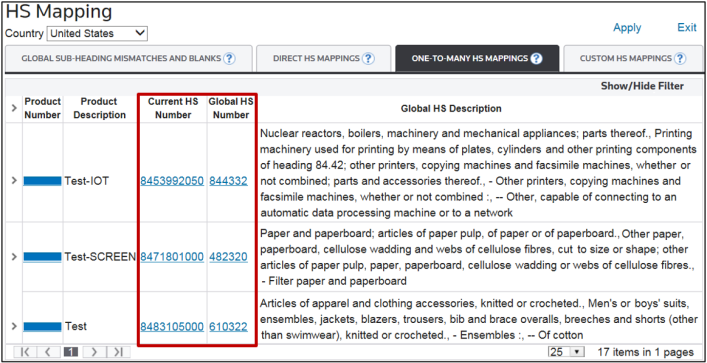Click the Apply link

(x=627, y=28)
